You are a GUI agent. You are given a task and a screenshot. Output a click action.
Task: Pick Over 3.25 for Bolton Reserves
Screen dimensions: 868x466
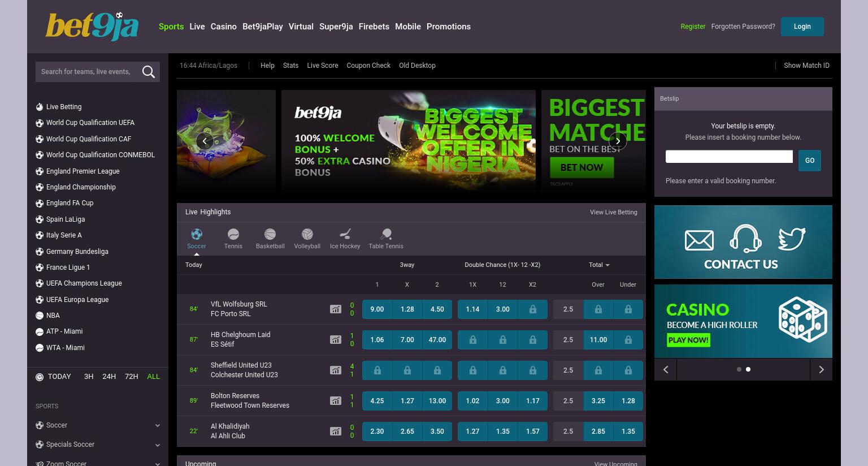click(598, 401)
